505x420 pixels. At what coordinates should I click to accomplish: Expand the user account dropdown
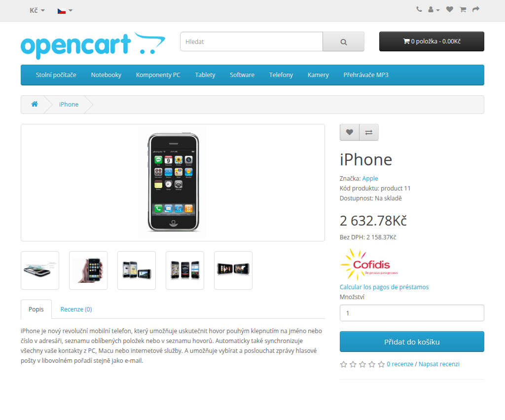coord(434,10)
